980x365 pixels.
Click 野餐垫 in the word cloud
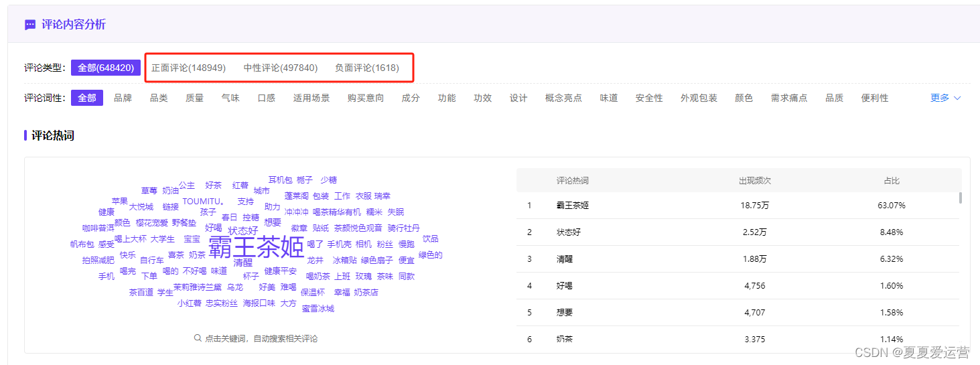tap(184, 223)
